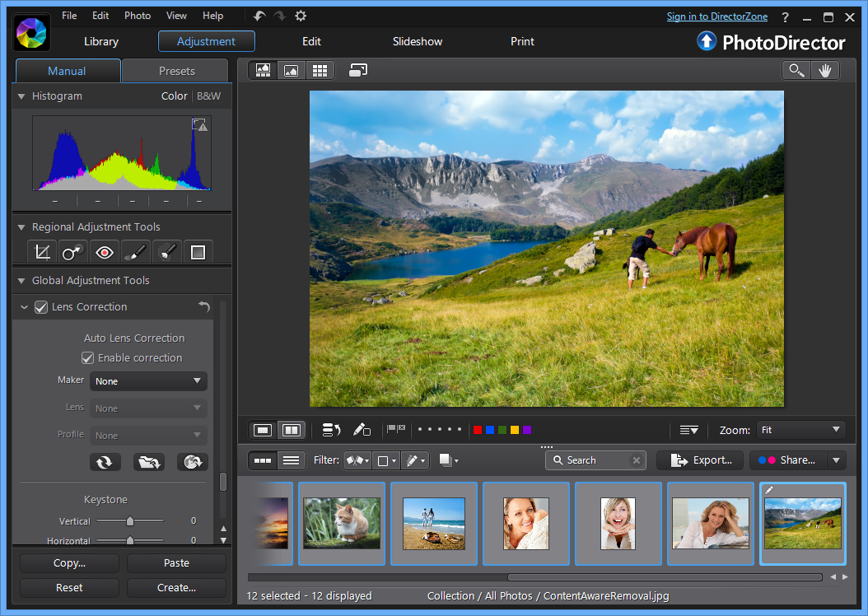This screenshot has width=868, height=616.
Task: Collapse the Histogram section
Action: coord(21,96)
